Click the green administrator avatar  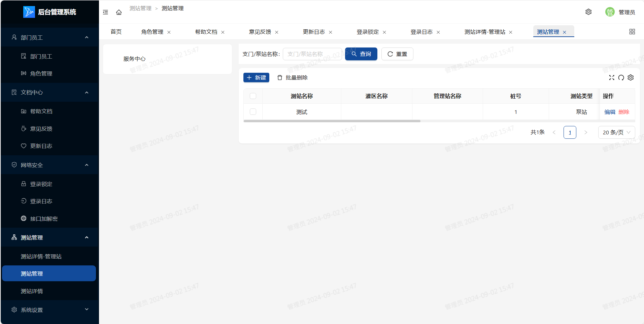tap(610, 12)
